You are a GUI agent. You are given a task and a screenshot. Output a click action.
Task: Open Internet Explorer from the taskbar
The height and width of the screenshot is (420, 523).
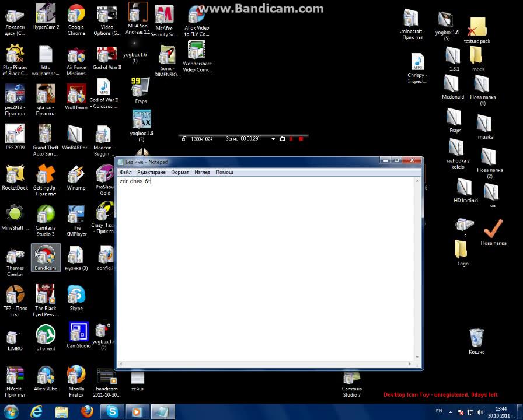36,412
